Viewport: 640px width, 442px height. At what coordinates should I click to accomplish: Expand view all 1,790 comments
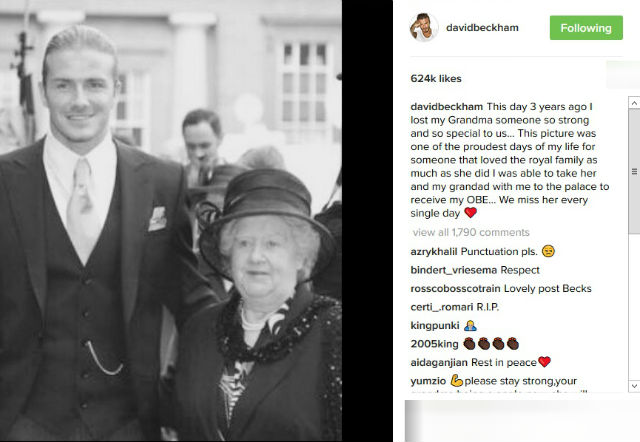click(x=471, y=232)
